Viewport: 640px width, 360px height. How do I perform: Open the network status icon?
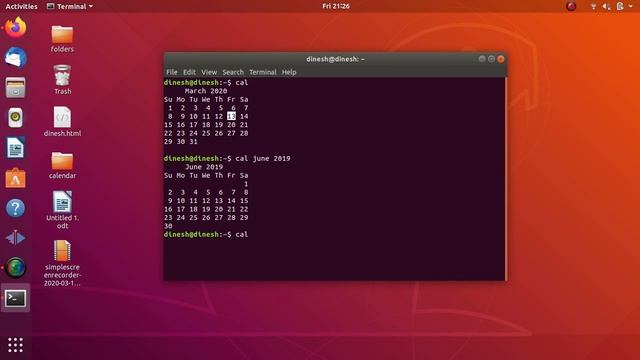click(593, 6)
